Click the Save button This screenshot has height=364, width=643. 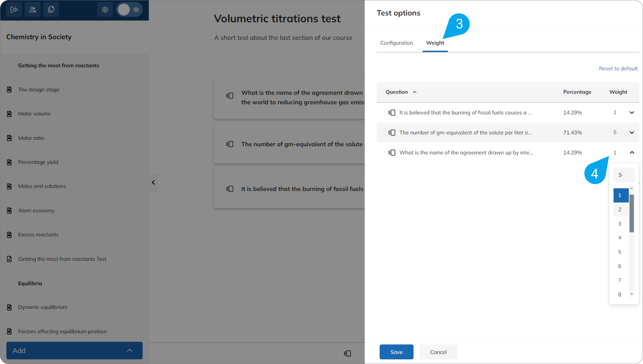click(396, 352)
